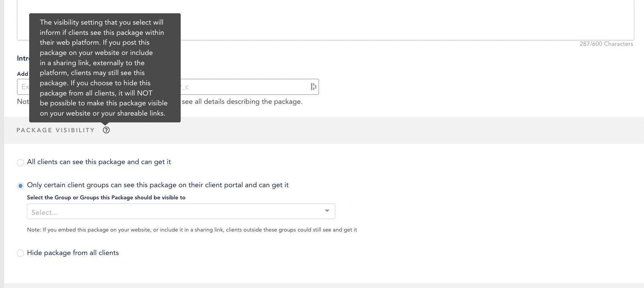Select 'All clients can see this package' option
The height and width of the screenshot is (288, 644).
pos(20,162)
